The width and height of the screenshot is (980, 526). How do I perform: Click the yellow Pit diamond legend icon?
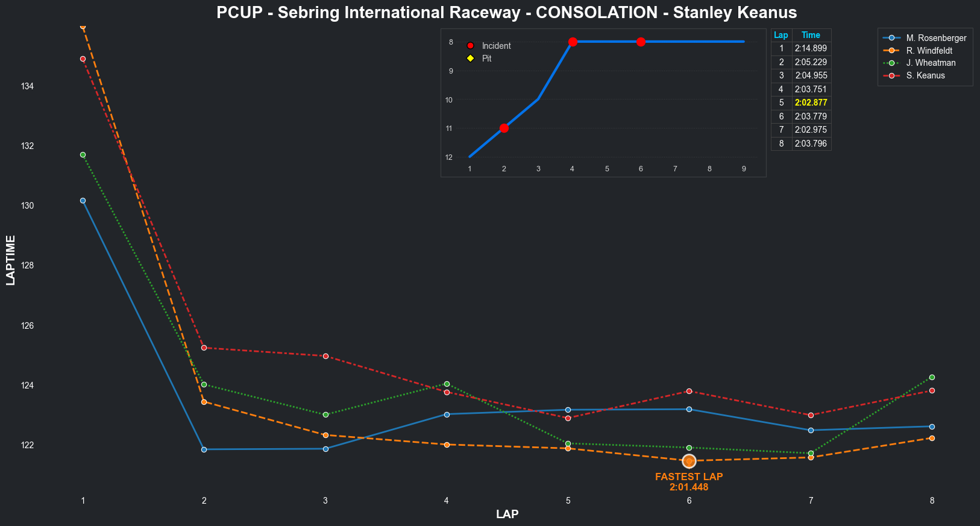(x=471, y=59)
